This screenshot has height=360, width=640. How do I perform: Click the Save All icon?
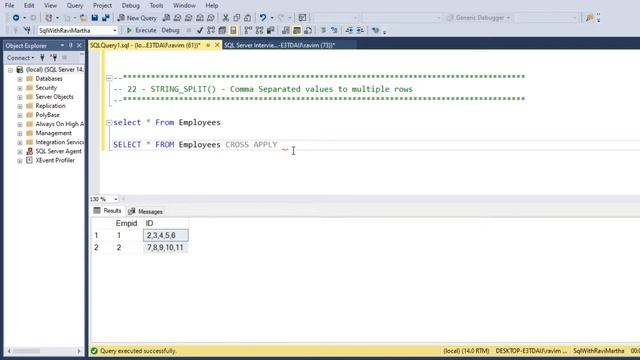click(x=106, y=18)
